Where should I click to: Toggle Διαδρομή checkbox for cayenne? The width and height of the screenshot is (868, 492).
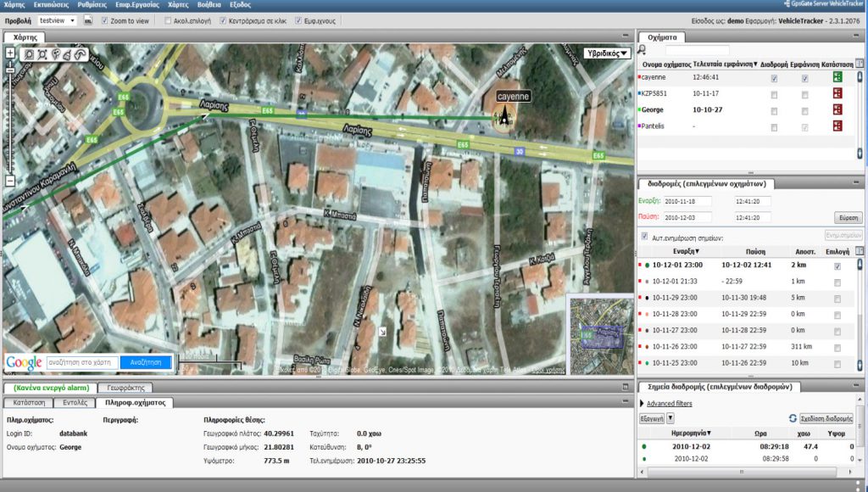774,79
